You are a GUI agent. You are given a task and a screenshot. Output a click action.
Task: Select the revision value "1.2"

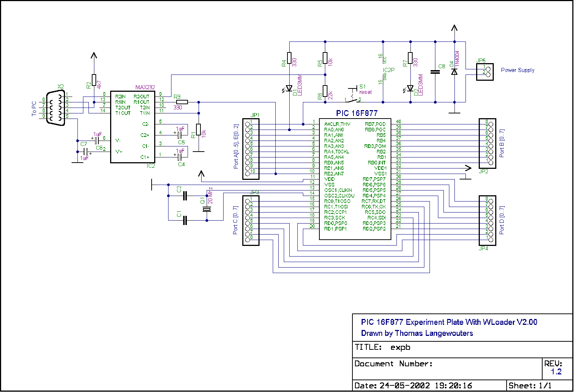click(x=556, y=371)
